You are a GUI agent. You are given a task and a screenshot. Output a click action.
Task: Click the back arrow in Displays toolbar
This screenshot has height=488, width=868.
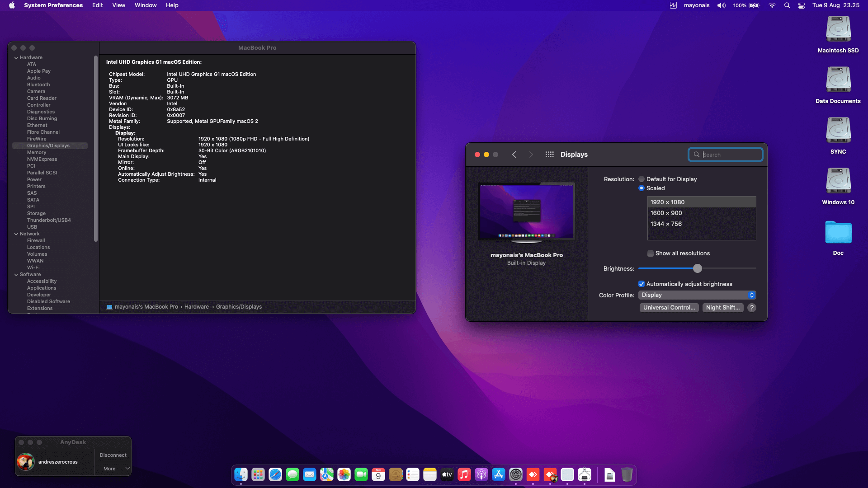pos(514,155)
